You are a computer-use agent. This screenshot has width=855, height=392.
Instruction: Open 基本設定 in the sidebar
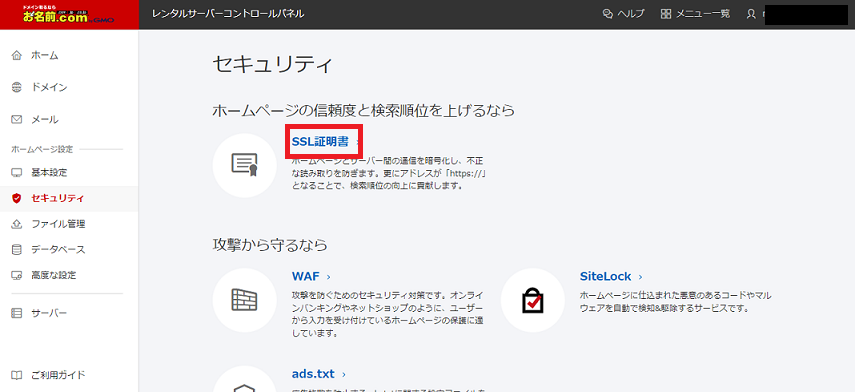(49, 173)
